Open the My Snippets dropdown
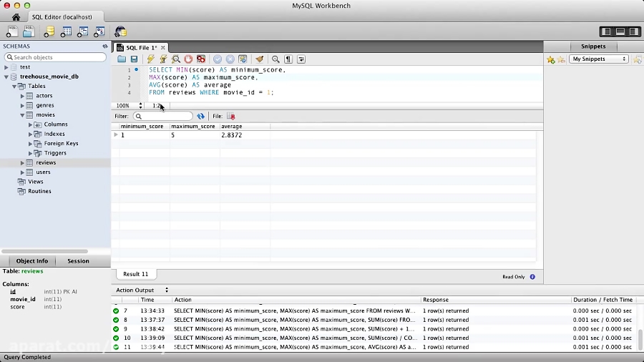The image size is (644, 362). (x=598, y=59)
